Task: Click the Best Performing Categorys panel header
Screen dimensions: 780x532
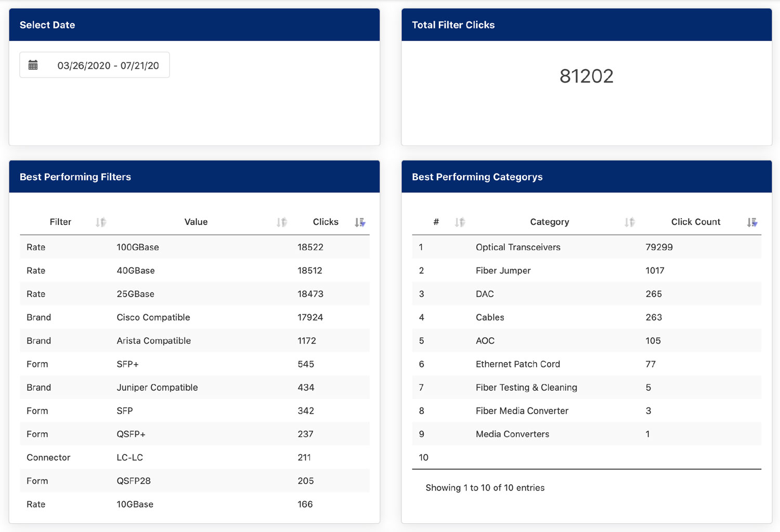Action: 587,177
